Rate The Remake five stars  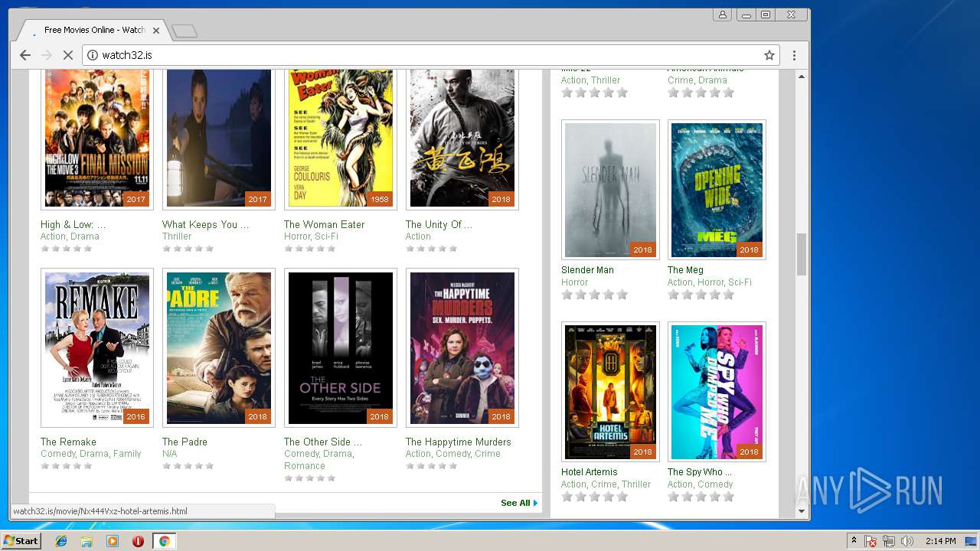pyautogui.click(x=88, y=465)
